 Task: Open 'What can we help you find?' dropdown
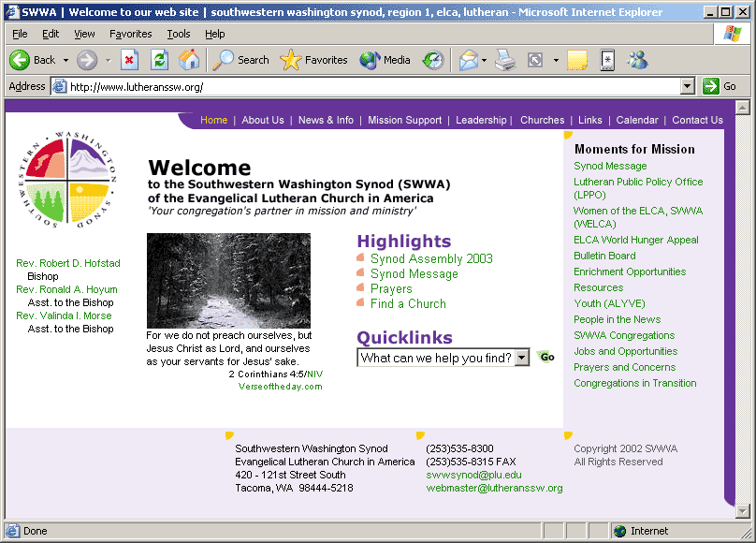click(x=522, y=358)
